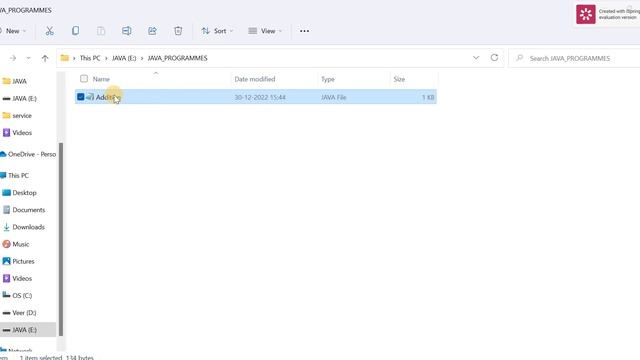Toggle the select all checkbox
The width and height of the screenshot is (640, 360).
coord(84,79)
